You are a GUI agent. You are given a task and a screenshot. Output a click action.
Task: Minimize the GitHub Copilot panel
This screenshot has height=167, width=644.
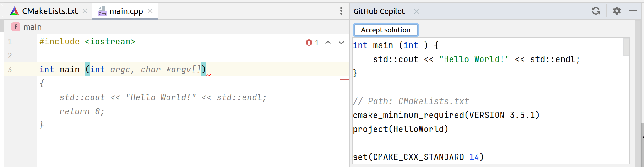click(633, 11)
